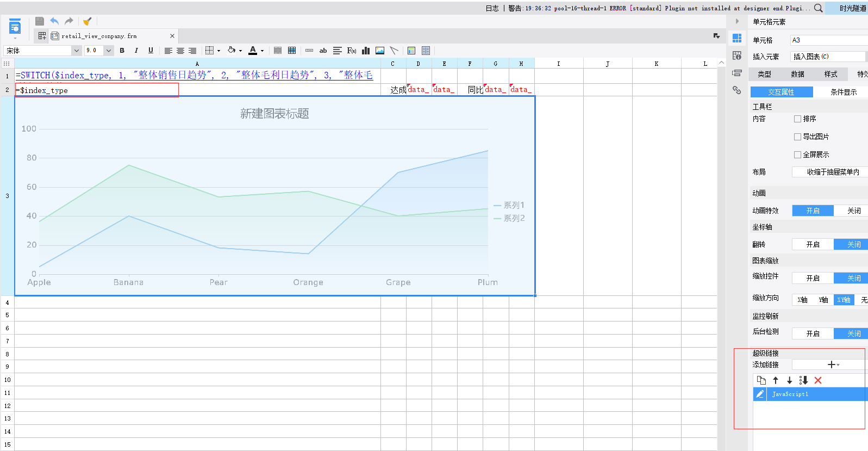Delete selected hyperlink with red X
The image size is (868, 451).
818,380
